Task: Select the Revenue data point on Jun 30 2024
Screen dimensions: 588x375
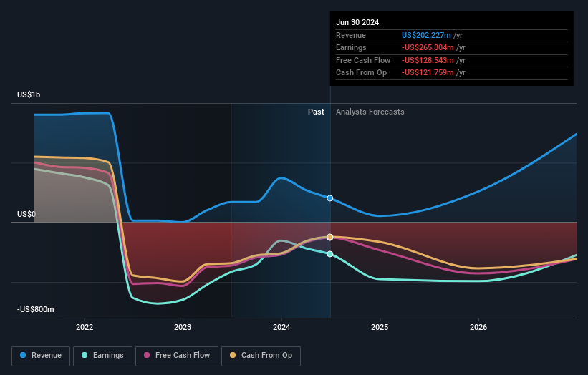Action: pyautogui.click(x=330, y=198)
